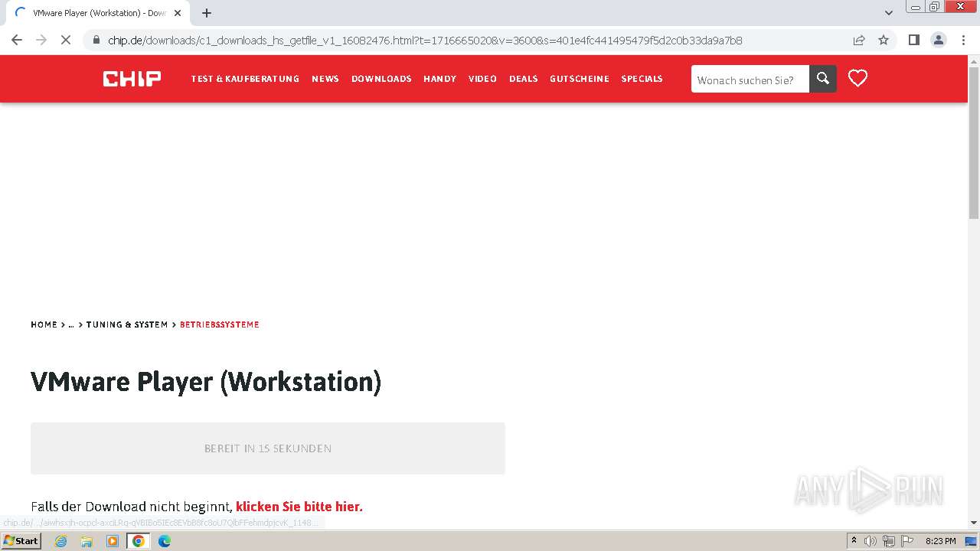Click the scrollbar down arrow
The width and height of the screenshot is (980, 551).
point(974,523)
